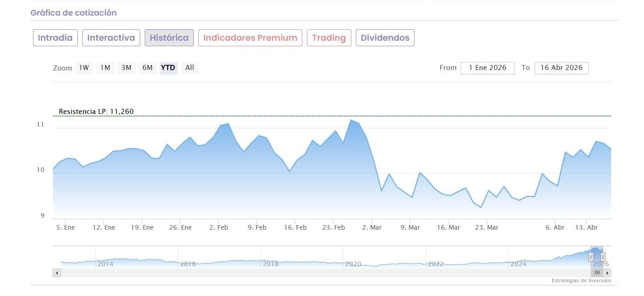Switch to the Intradía chart tab
Screen dimensions: 644x296
click(55, 38)
